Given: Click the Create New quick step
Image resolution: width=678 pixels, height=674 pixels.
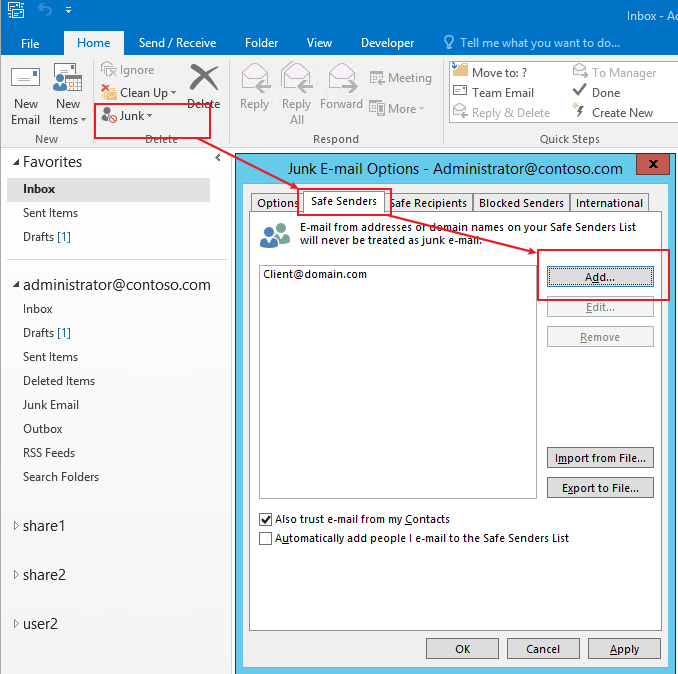Looking at the screenshot, I should click(612, 112).
